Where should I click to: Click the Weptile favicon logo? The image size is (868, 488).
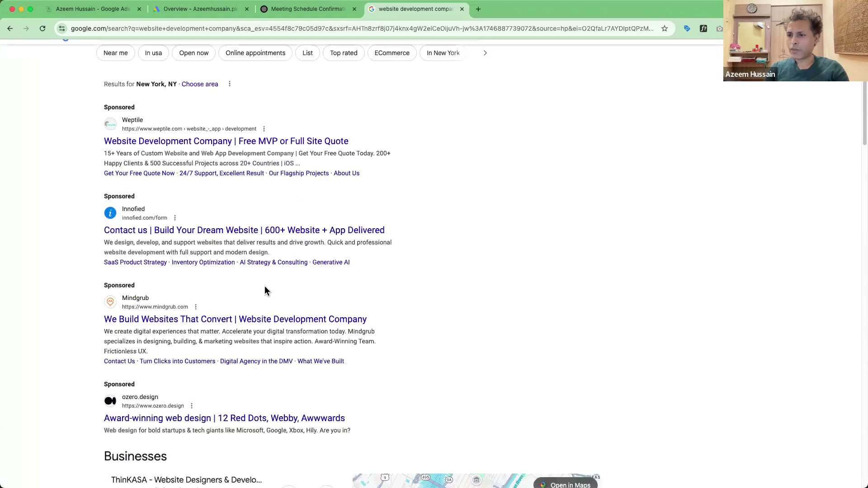110,124
